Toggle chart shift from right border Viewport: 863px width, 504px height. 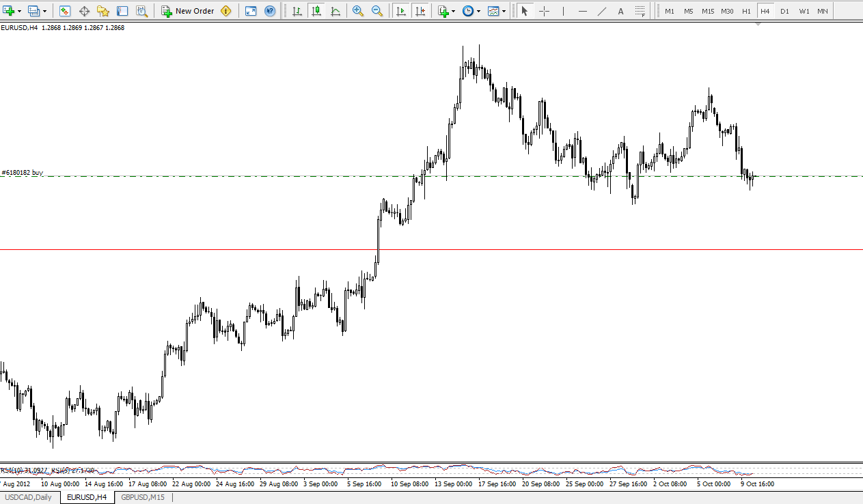[x=420, y=11]
